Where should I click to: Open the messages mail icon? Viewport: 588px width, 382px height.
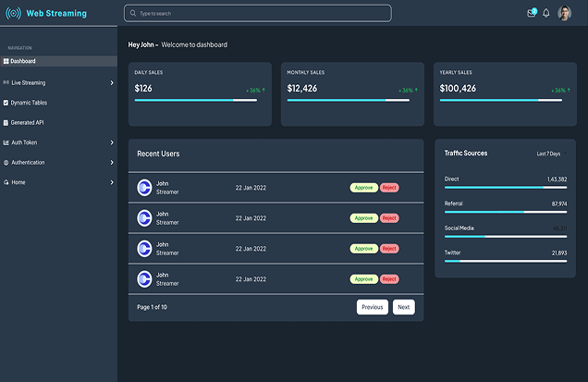[x=531, y=13]
